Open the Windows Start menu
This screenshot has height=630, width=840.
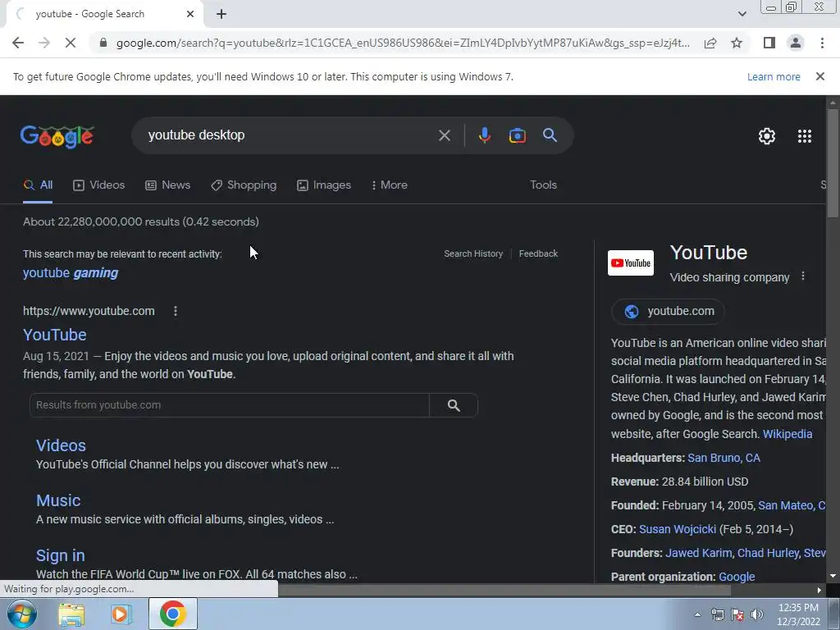[21, 614]
